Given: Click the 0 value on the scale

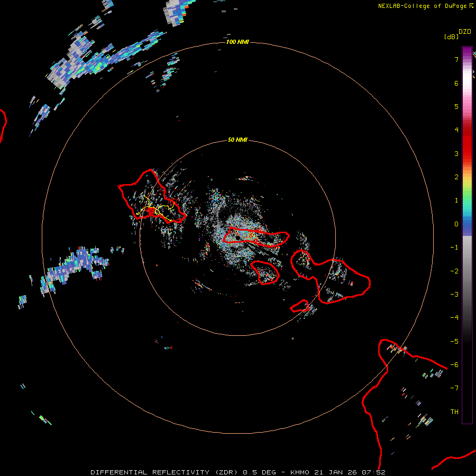Looking at the screenshot, I should click(x=456, y=224).
